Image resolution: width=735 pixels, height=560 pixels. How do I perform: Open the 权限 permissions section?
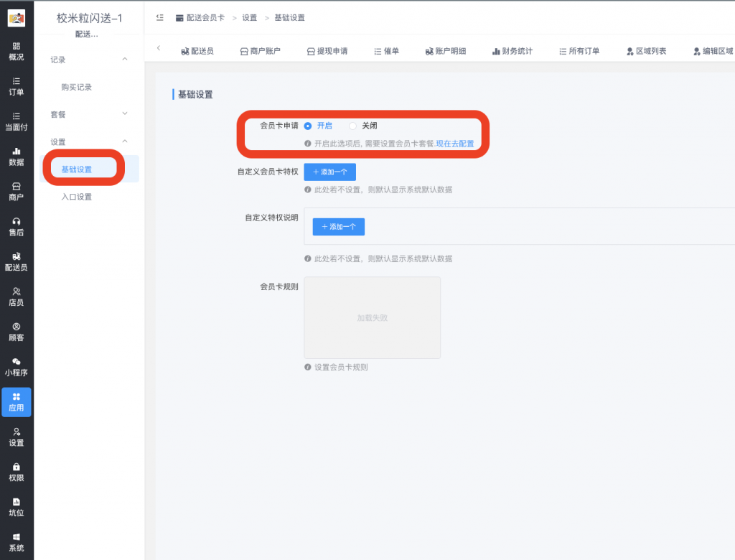point(16,471)
